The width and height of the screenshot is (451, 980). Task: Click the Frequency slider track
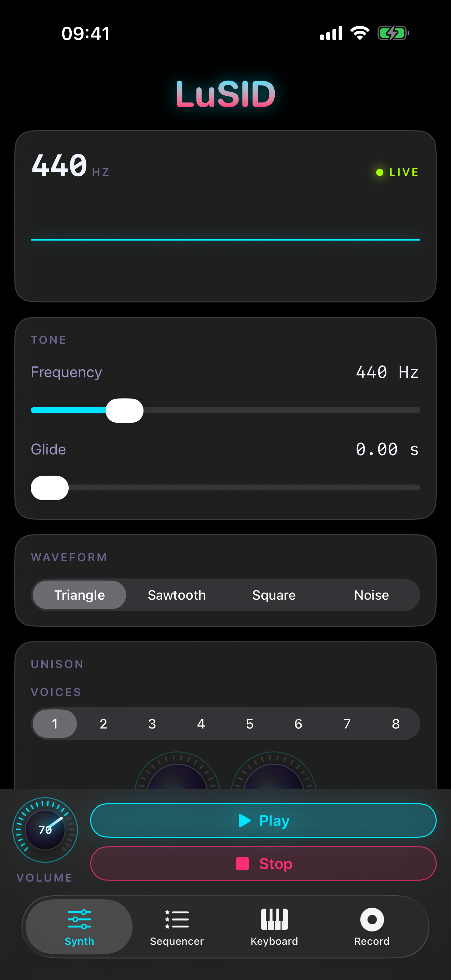[225, 410]
